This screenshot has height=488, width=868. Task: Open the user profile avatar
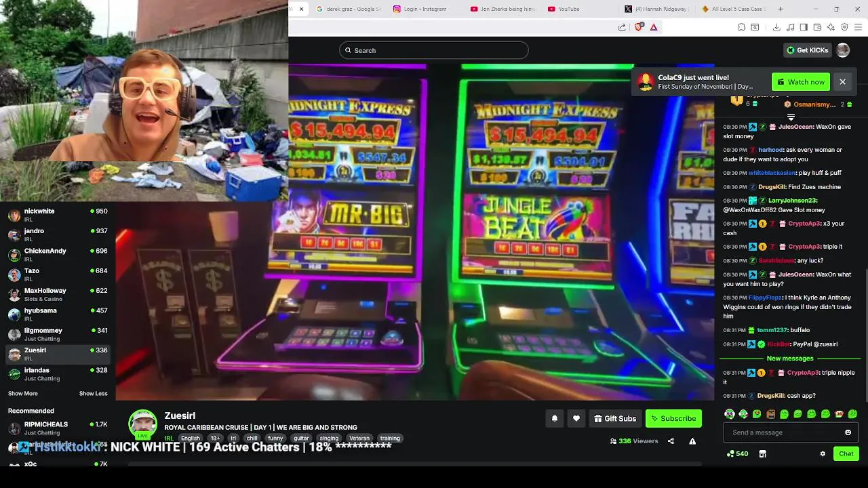pos(843,50)
